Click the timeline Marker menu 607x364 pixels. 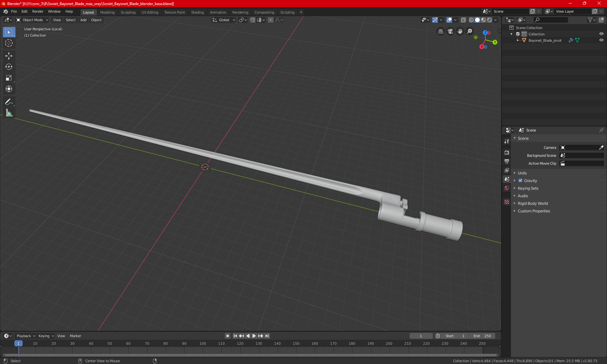tap(75, 336)
